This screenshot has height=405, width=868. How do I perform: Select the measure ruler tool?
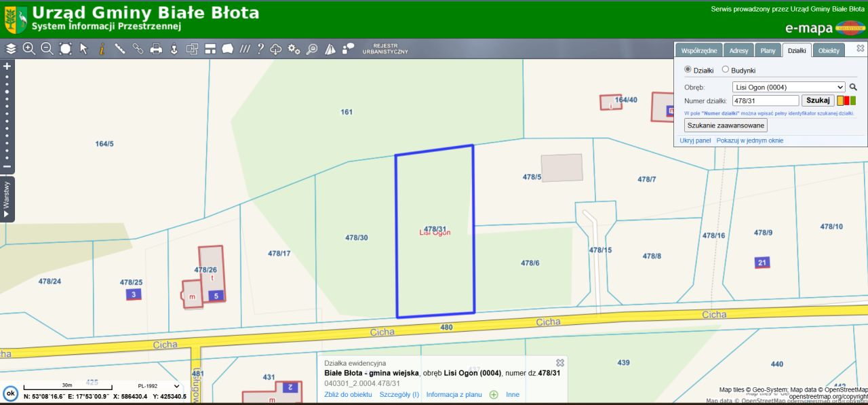pos(120,49)
